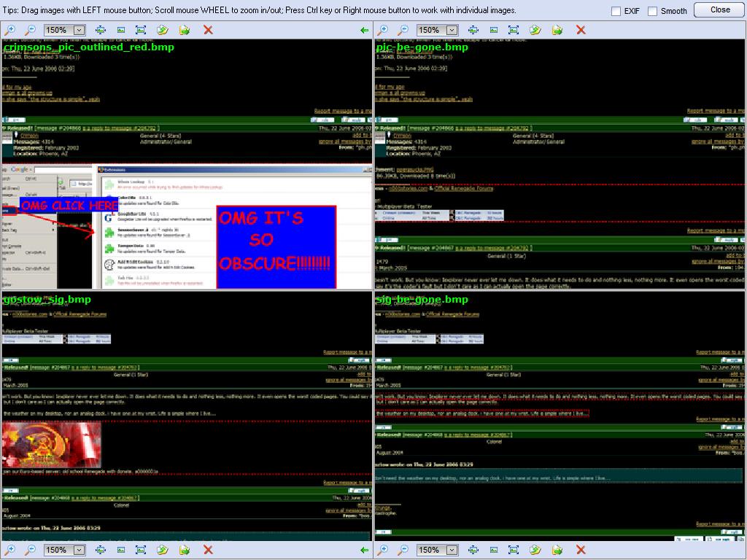Zoom in on crimsons_pic_outlined_red.bmp pane
The image size is (747, 560).
10,30
